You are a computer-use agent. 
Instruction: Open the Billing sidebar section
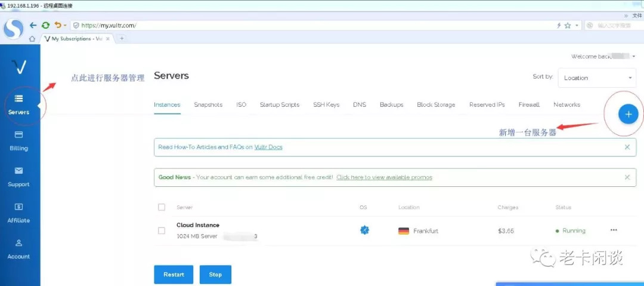(19, 141)
